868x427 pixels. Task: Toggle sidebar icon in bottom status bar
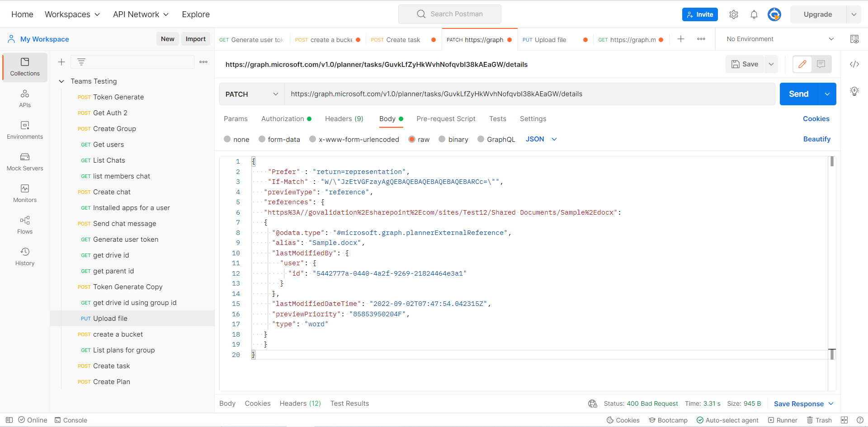[x=9, y=420]
